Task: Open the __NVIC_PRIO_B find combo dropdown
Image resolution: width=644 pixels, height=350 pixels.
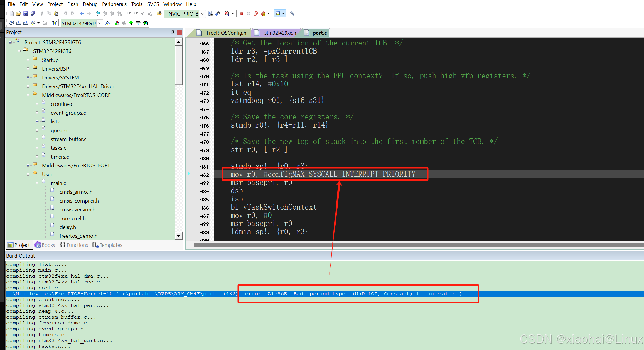Action: (x=202, y=14)
